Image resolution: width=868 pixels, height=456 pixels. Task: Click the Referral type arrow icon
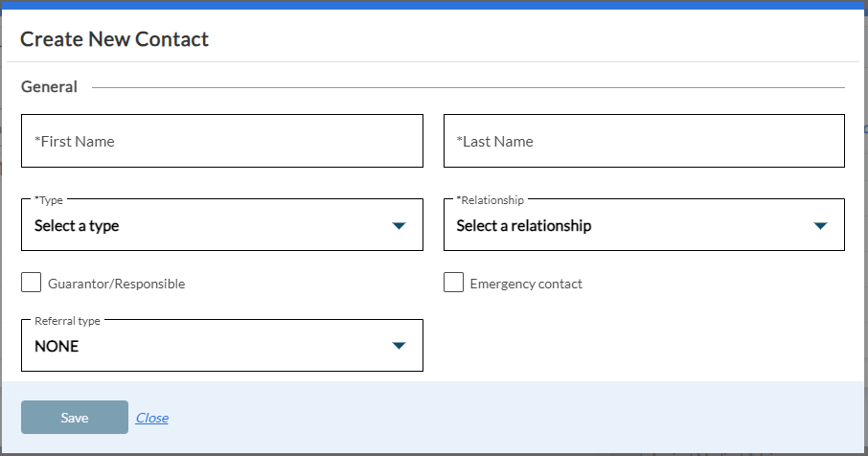coord(400,346)
